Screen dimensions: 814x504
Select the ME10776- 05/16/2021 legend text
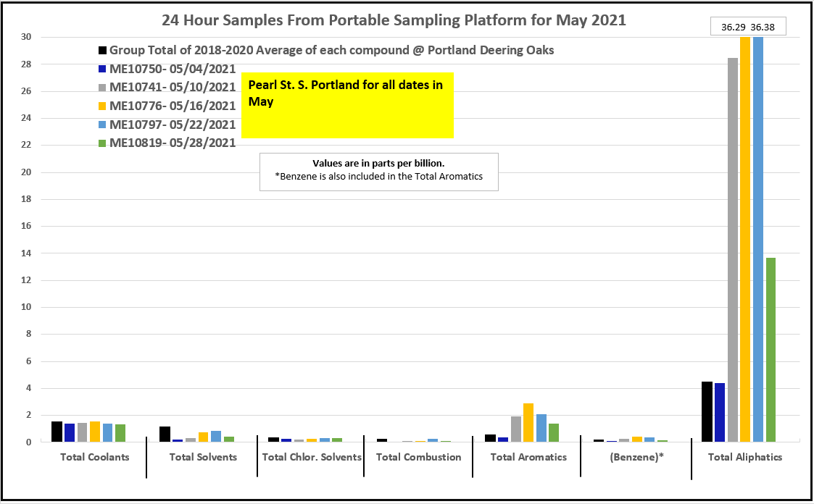click(173, 106)
